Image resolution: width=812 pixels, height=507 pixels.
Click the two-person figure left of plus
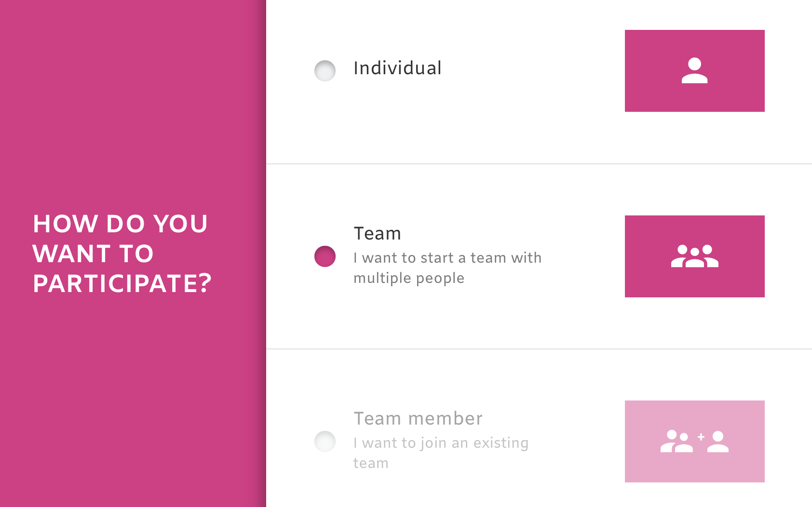(677, 441)
